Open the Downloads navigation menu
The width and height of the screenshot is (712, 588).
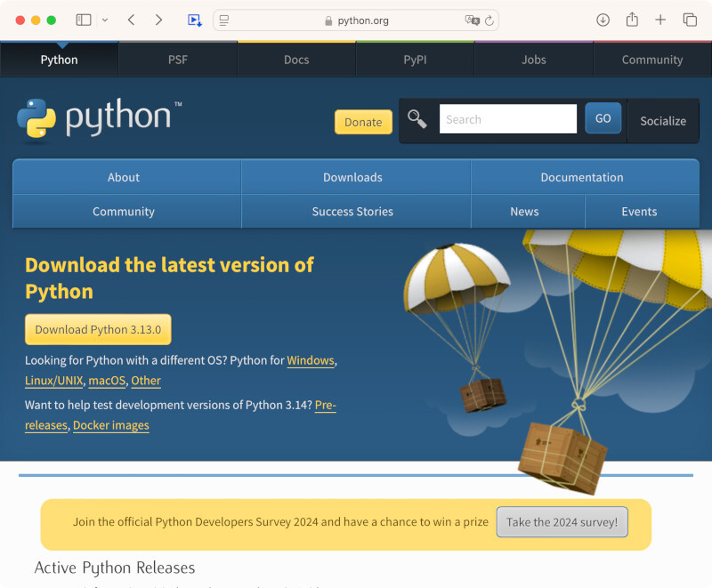click(x=352, y=177)
